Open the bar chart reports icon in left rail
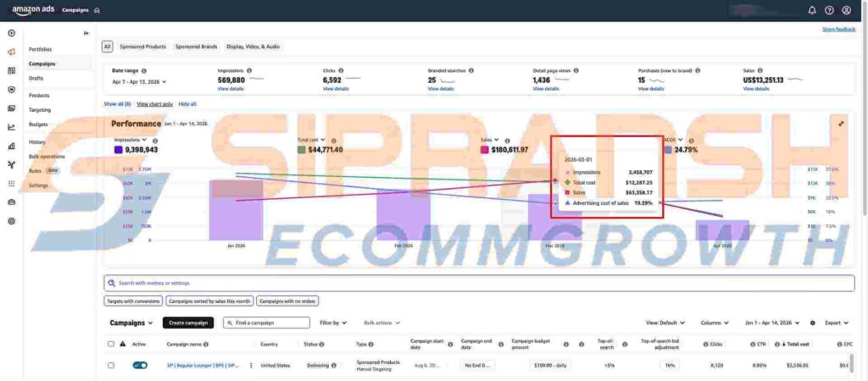 click(12, 146)
